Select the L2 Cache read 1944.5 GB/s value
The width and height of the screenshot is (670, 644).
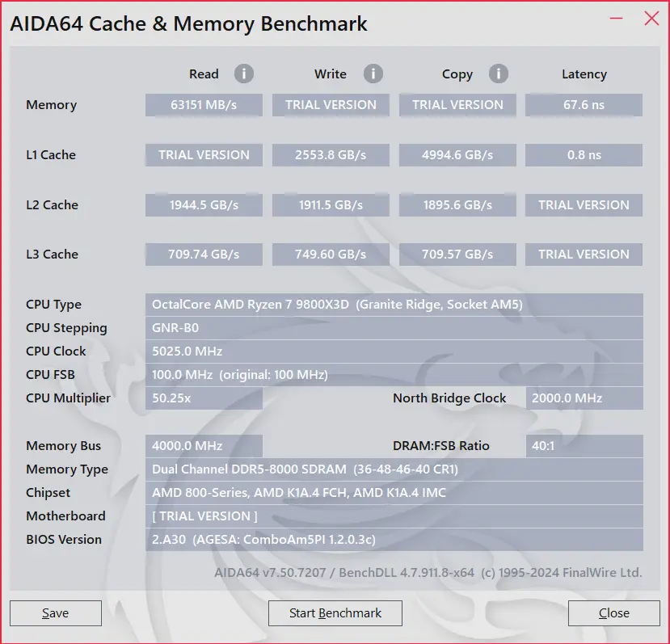click(x=204, y=205)
